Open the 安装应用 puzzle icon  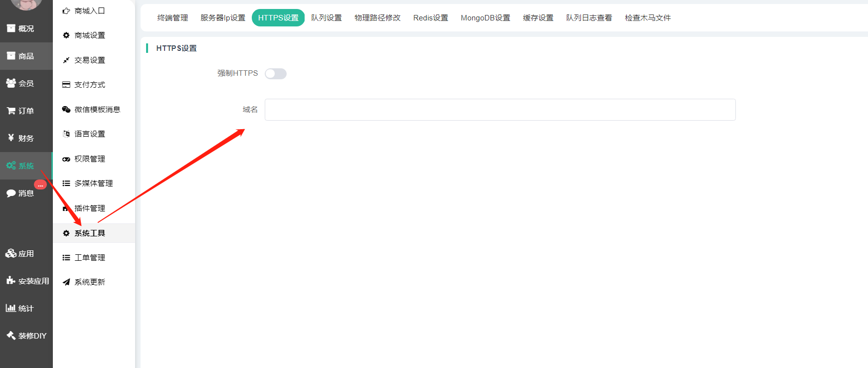(x=11, y=281)
